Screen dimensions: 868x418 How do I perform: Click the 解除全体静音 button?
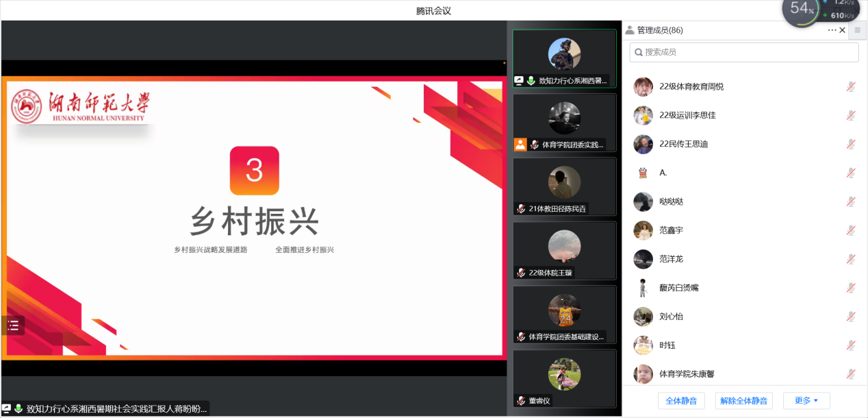point(743,401)
